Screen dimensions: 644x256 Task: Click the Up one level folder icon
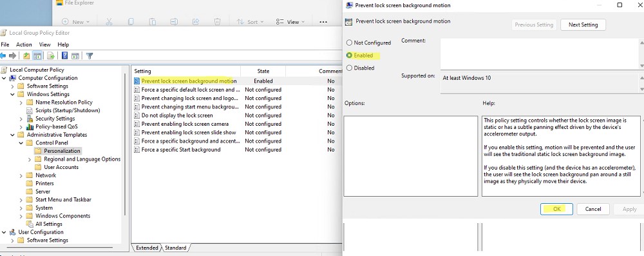tap(26, 55)
